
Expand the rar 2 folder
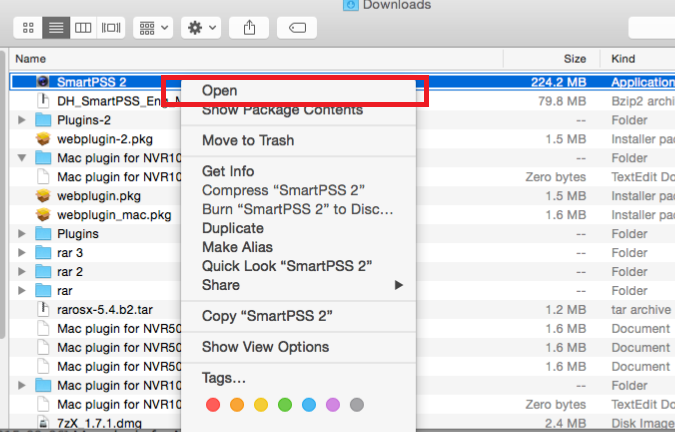22,271
